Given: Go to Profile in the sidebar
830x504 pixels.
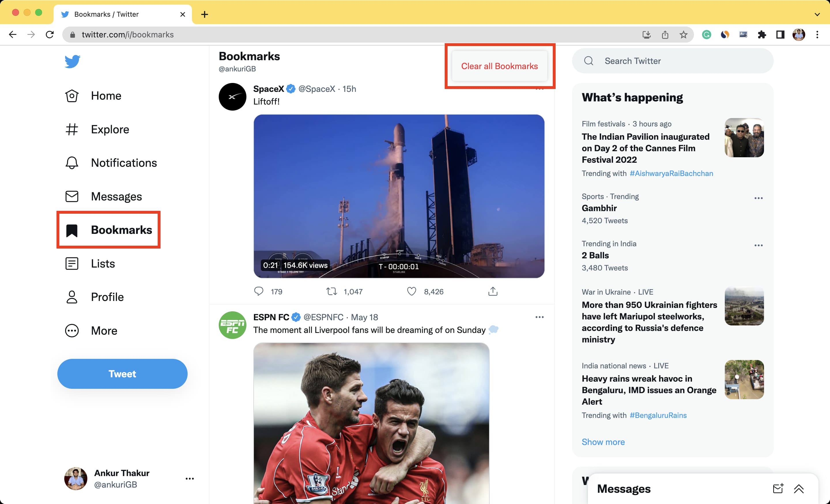Looking at the screenshot, I should point(94,297).
